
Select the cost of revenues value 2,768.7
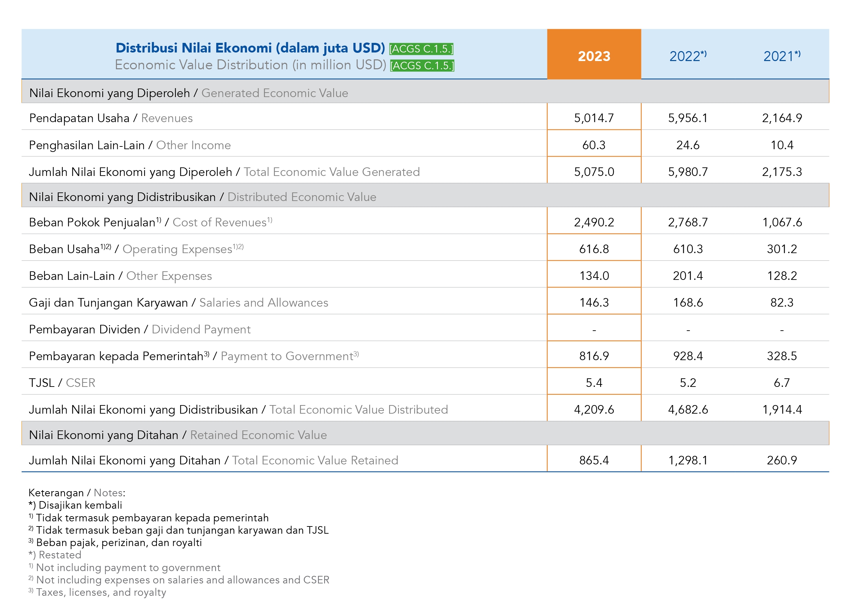[x=688, y=223]
